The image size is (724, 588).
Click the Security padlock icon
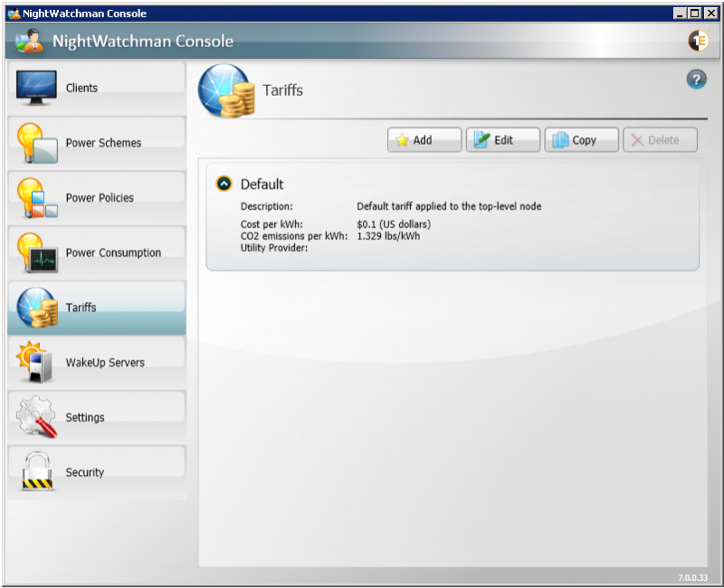point(36,472)
